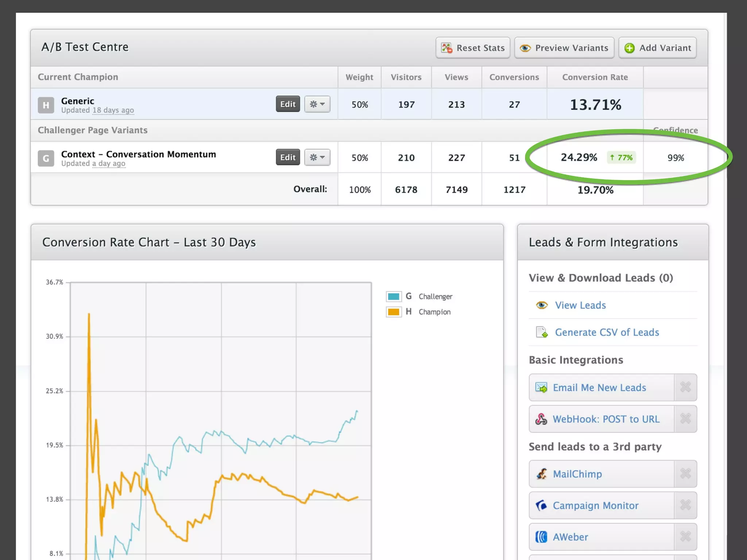Click the View Leads eye icon
Viewport: 747px width, 560px height.
coord(542,305)
